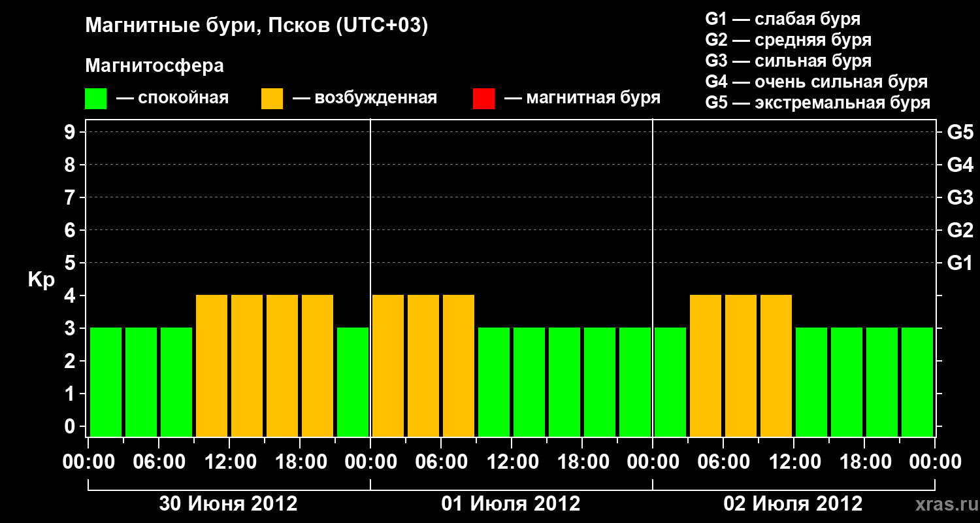Viewport: 980px width, 523px height.
Task: Click the orange 09:00–12:00 bar on 30 Июня
Action: pyautogui.click(x=212, y=365)
